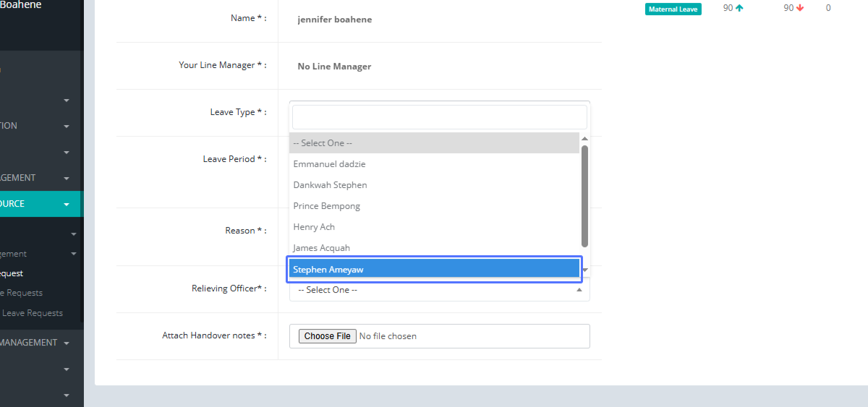
Task: Click the Maternal Leave badge
Action: 673,9
